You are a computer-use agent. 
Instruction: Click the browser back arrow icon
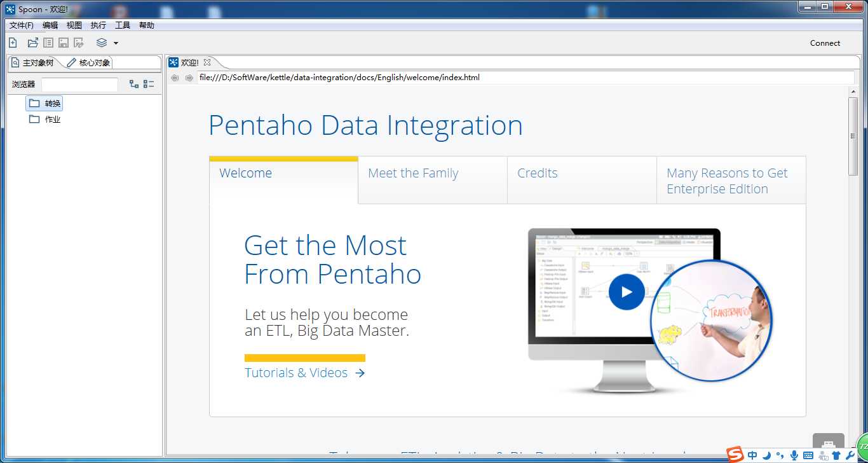click(175, 78)
